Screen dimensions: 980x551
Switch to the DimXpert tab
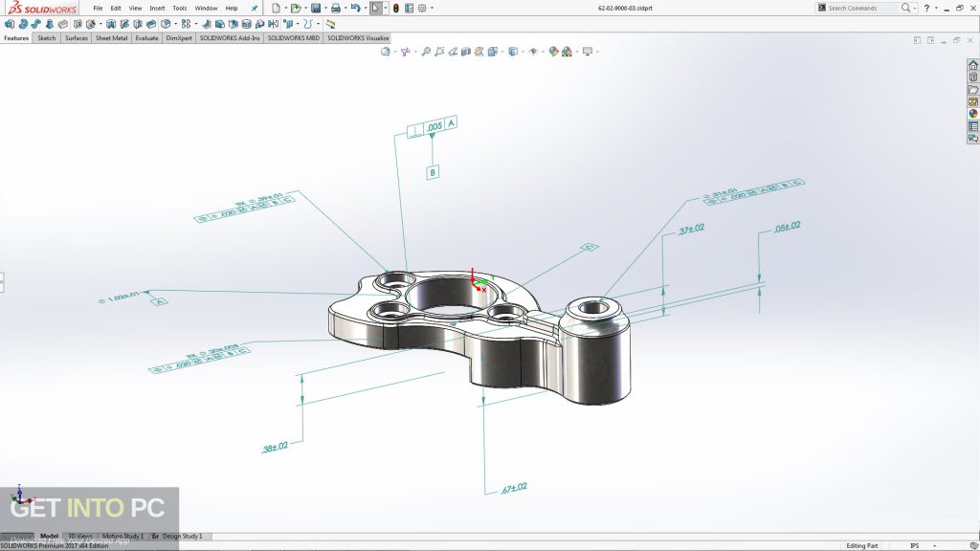click(x=179, y=38)
